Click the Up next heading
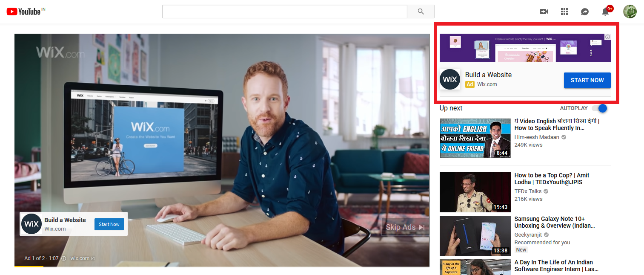 coord(451,108)
